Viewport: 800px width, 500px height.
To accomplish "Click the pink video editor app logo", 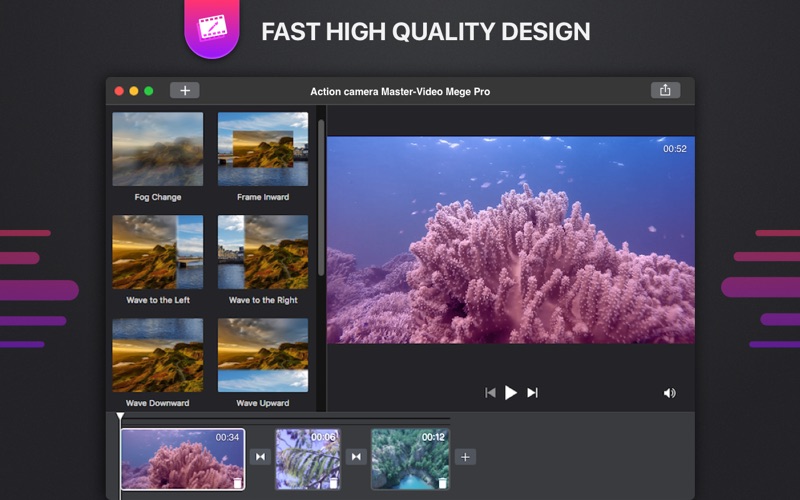I will point(212,28).
